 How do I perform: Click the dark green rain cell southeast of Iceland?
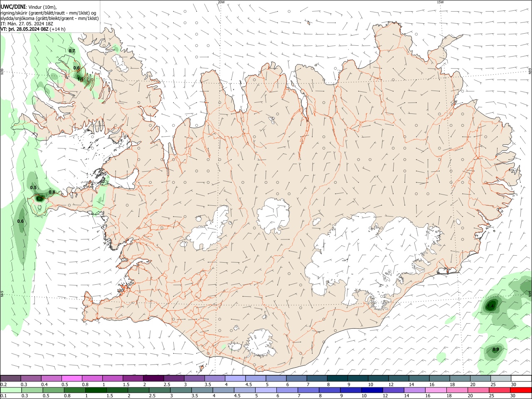coord(492,306)
